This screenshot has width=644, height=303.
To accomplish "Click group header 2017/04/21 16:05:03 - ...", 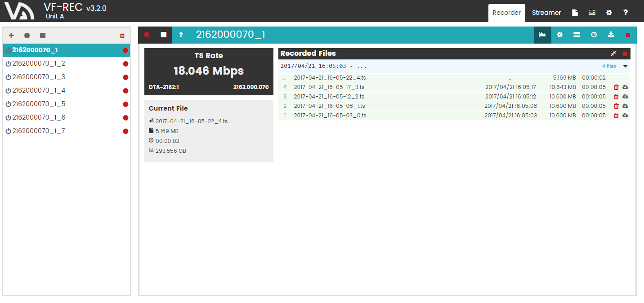I will point(324,66).
